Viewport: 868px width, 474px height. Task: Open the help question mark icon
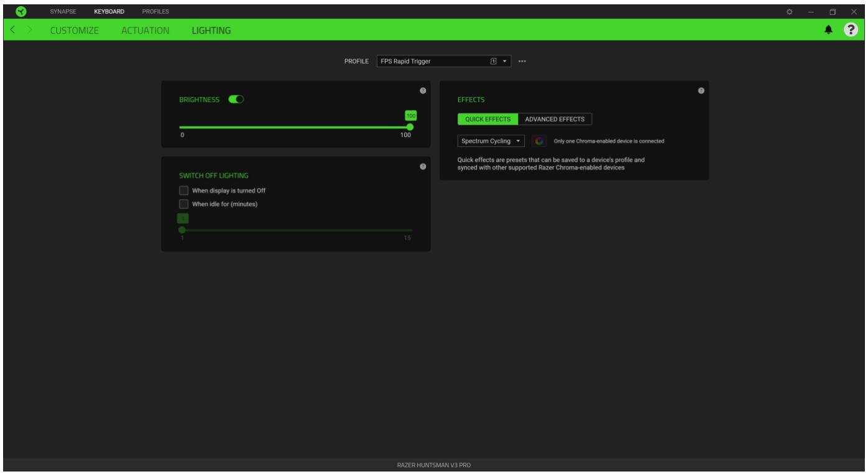click(x=850, y=30)
